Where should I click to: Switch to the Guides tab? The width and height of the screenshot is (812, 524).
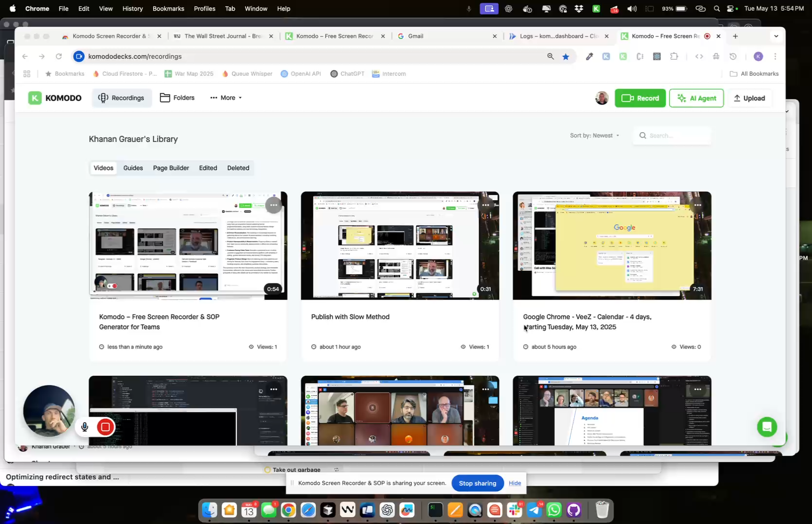(x=133, y=168)
